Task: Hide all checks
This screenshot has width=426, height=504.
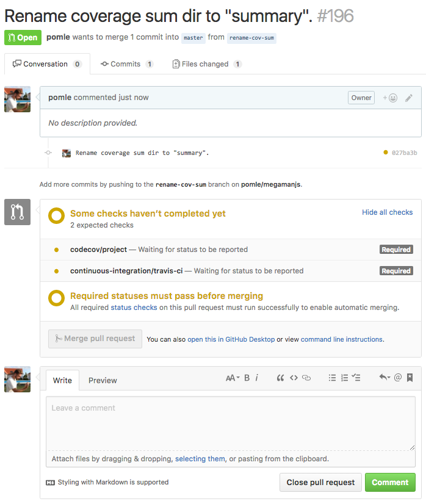Action: (x=387, y=212)
